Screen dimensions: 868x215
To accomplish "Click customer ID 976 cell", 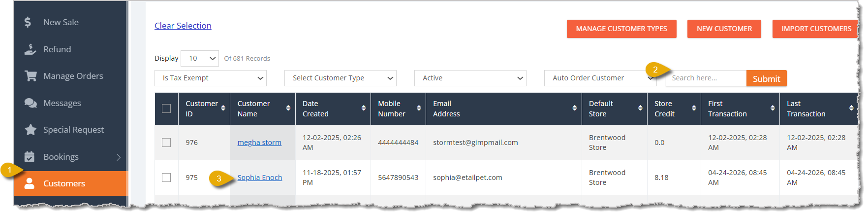I will pos(191,143).
